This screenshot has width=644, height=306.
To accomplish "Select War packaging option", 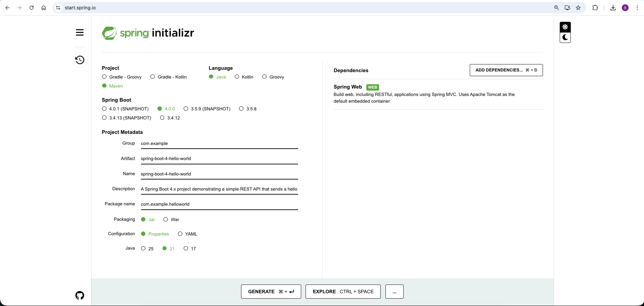I will click(x=166, y=219).
